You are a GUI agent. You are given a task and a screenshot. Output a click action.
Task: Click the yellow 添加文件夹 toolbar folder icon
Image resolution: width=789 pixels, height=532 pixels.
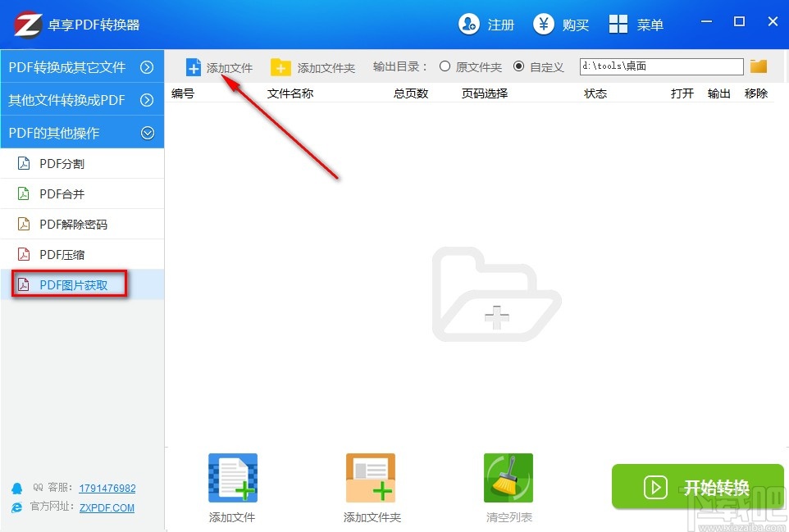[x=280, y=67]
